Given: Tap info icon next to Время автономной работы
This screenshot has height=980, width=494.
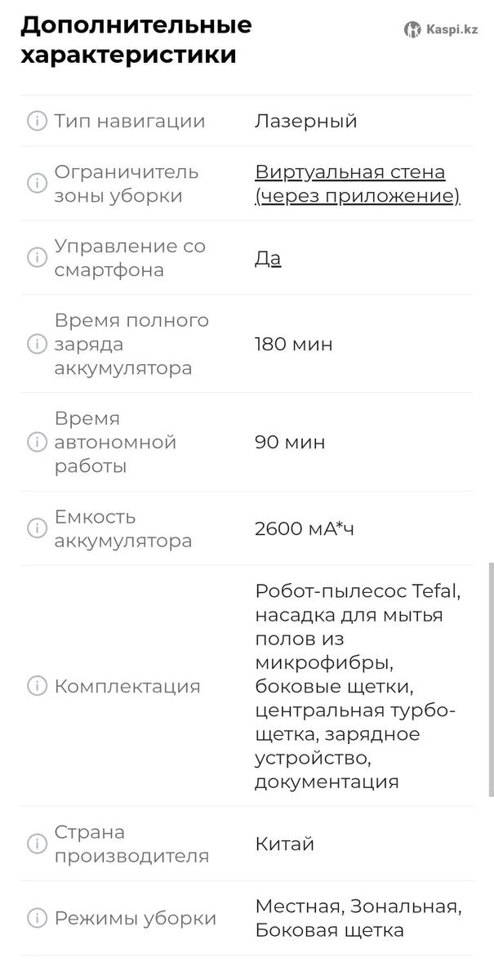Looking at the screenshot, I should pos(37,442).
